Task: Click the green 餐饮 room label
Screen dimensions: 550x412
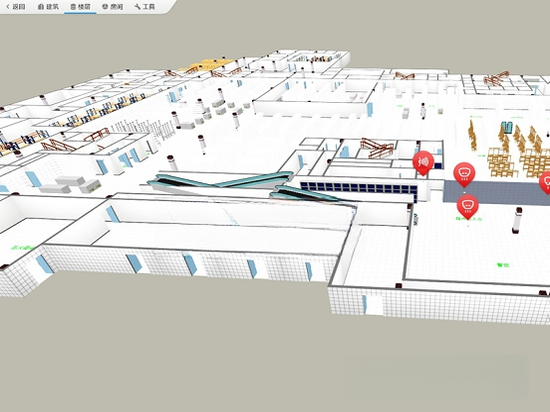Action: 503,265
